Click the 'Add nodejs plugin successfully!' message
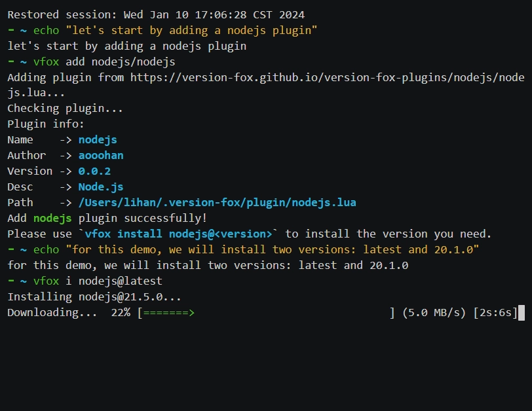532x411 pixels. point(107,219)
